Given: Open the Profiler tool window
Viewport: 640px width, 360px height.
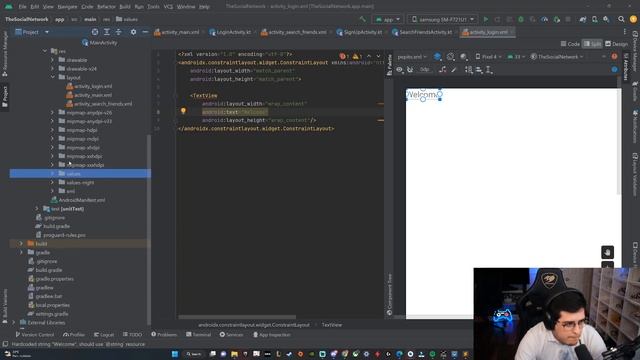Looking at the screenshot, I should pyautogui.click(x=74, y=335).
